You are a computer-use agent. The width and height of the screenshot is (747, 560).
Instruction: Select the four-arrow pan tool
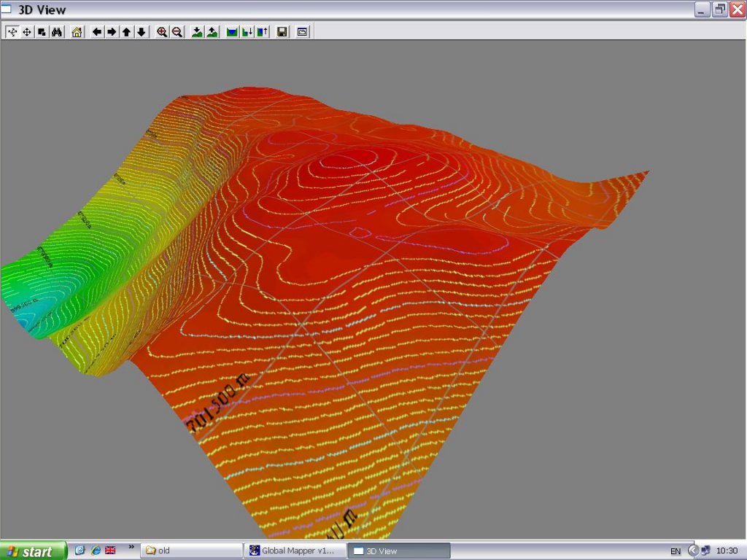click(x=27, y=32)
